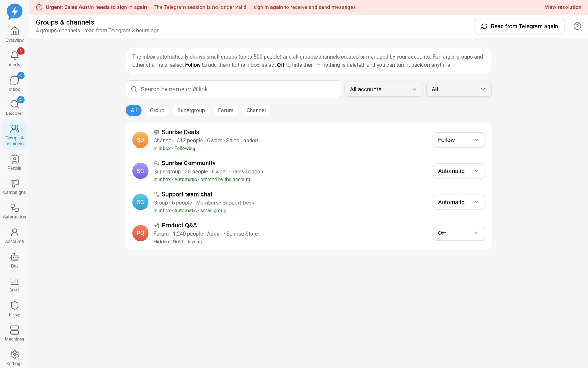Go to Automation in sidebar
588x368 pixels.
15,212
